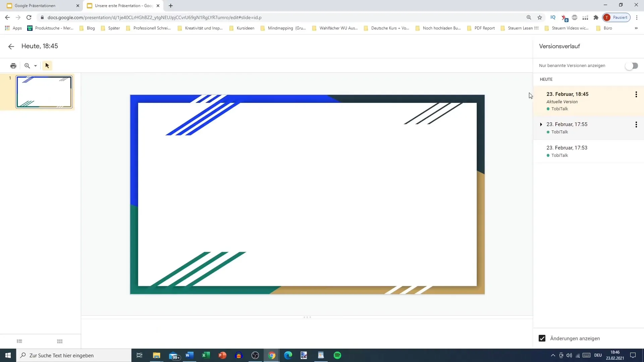Open volume control in system tray
The height and width of the screenshot is (362, 644).
tap(569, 355)
